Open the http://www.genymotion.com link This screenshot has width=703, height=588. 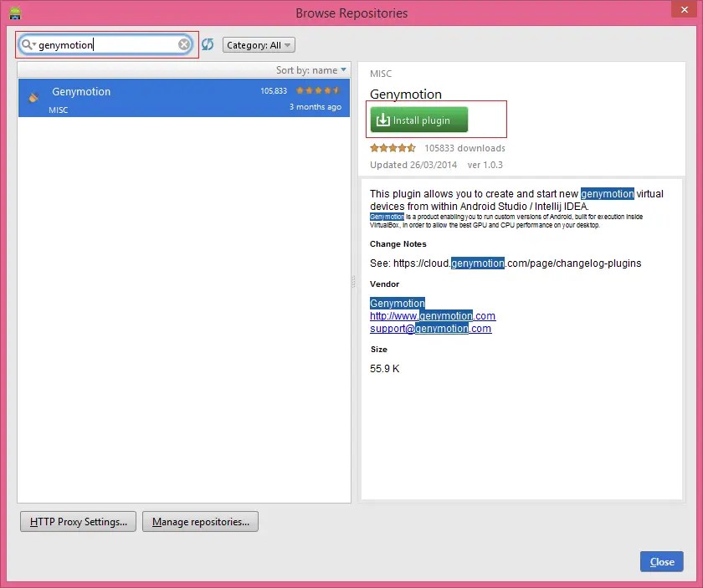coord(433,316)
